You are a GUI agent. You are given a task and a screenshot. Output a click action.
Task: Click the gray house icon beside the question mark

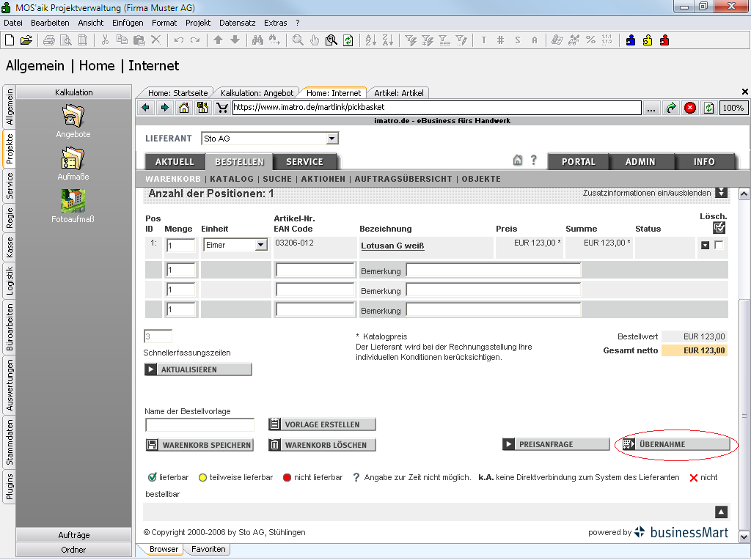[x=518, y=161]
